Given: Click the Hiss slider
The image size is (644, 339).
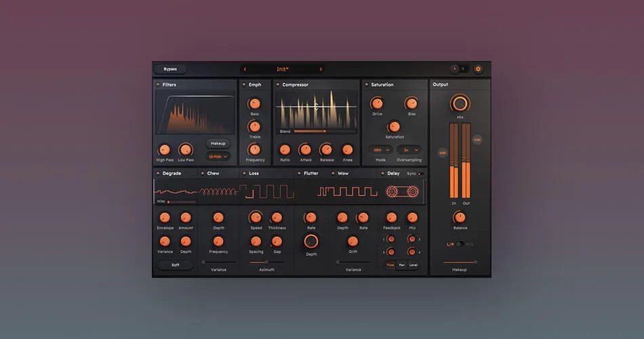Looking at the screenshot, I should tap(182, 202).
